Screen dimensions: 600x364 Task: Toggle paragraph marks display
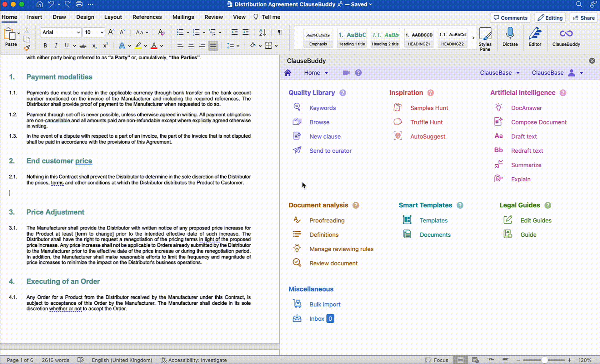(280, 32)
